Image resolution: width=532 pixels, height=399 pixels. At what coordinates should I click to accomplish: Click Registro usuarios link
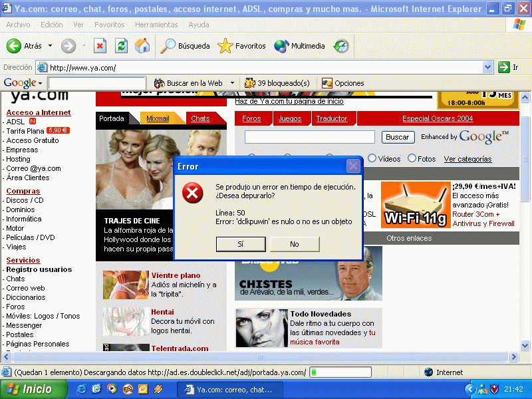[x=39, y=269]
